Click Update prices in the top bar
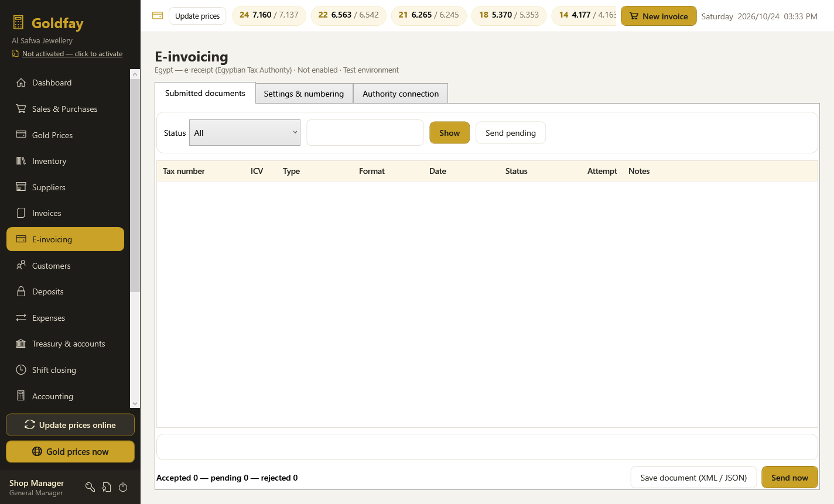Screen dimensions: 834x504 pos(197,16)
